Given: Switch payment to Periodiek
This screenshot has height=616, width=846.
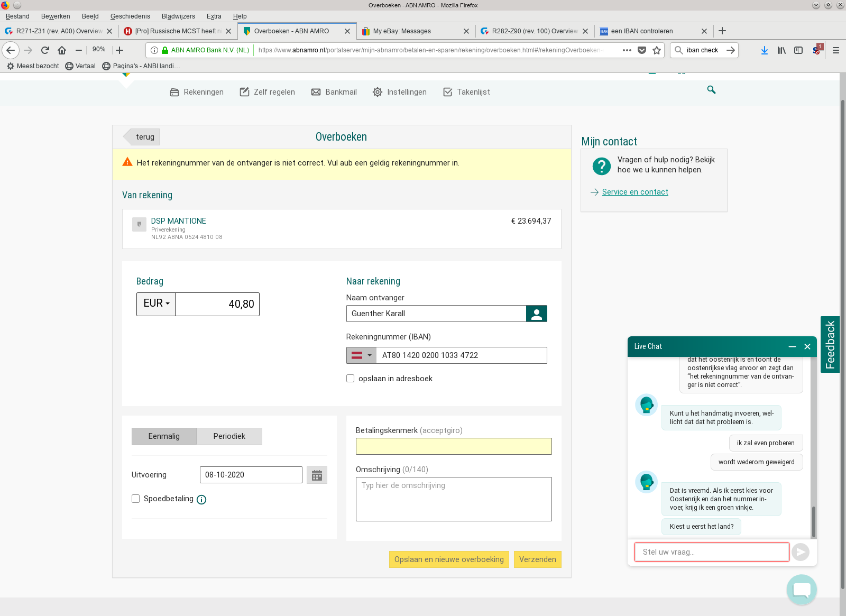Looking at the screenshot, I should tap(229, 436).
